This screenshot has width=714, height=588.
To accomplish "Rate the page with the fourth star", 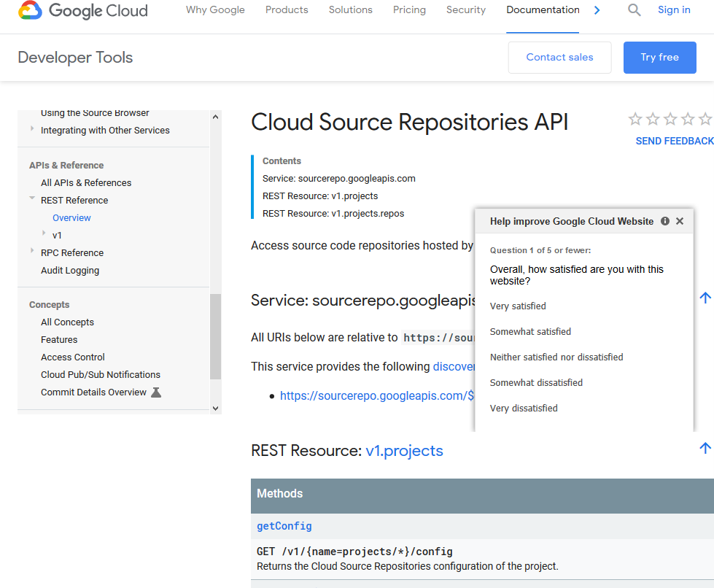I will point(688,120).
